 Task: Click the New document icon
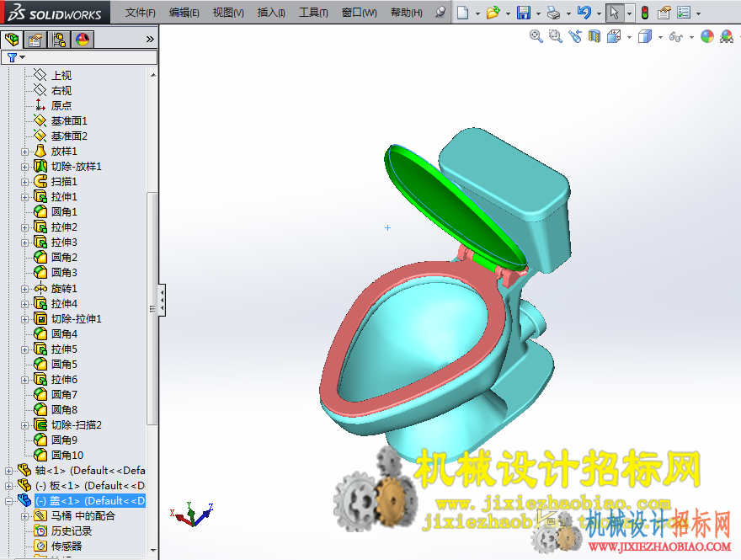pos(463,13)
